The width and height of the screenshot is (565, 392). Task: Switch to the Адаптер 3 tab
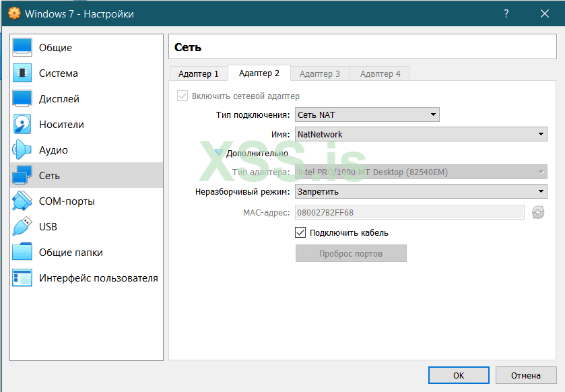320,73
